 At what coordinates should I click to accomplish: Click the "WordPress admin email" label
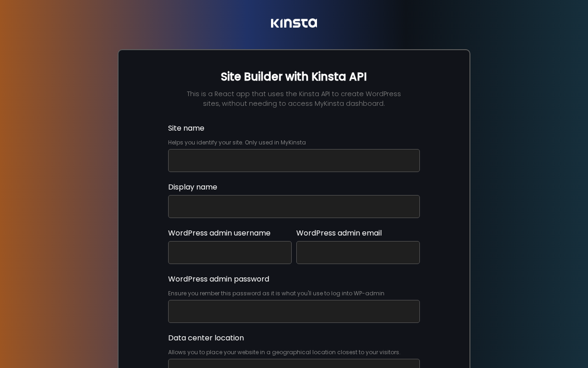point(339,233)
